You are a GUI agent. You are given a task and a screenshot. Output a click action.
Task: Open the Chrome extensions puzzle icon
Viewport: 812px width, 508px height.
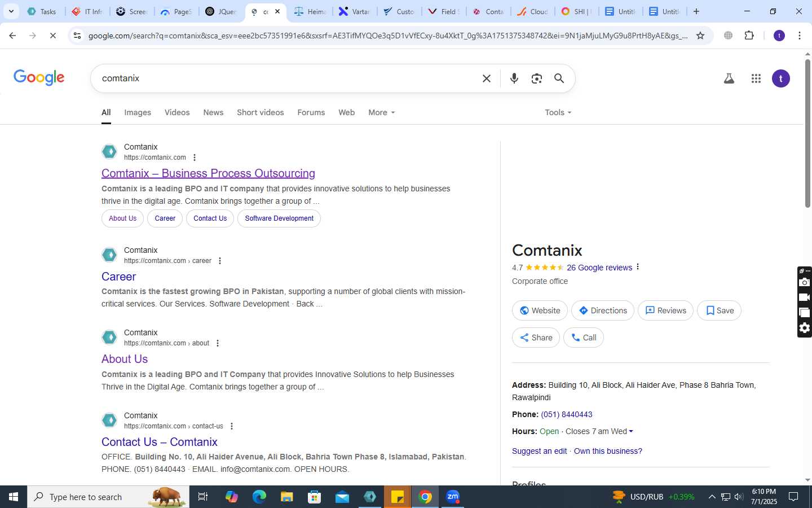click(749, 36)
